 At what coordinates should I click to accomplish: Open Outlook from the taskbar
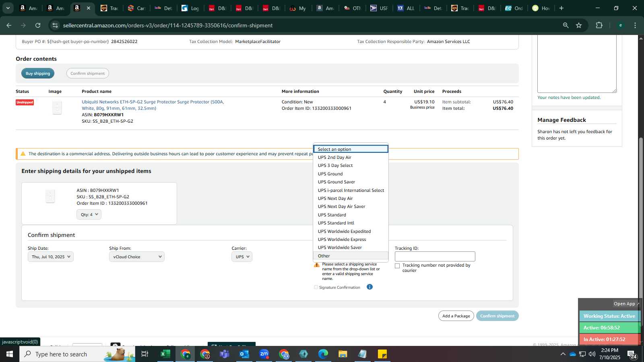pos(244,354)
